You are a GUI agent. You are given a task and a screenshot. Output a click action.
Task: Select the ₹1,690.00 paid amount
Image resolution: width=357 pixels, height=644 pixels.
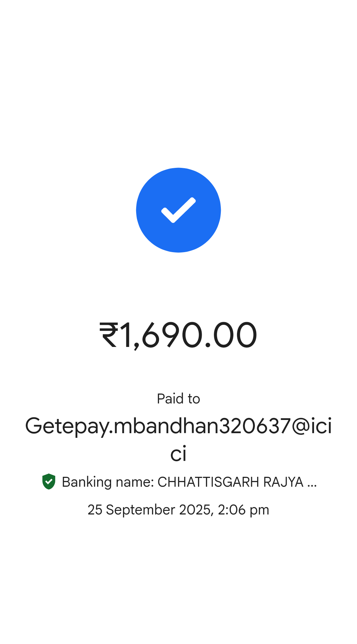click(x=178, y=335)
